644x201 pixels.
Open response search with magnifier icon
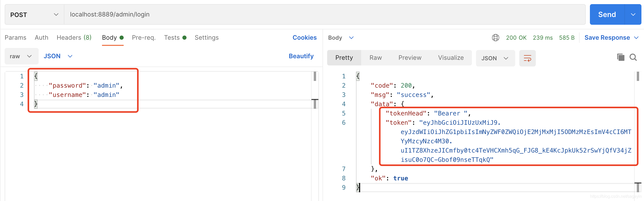coord(633,57)
